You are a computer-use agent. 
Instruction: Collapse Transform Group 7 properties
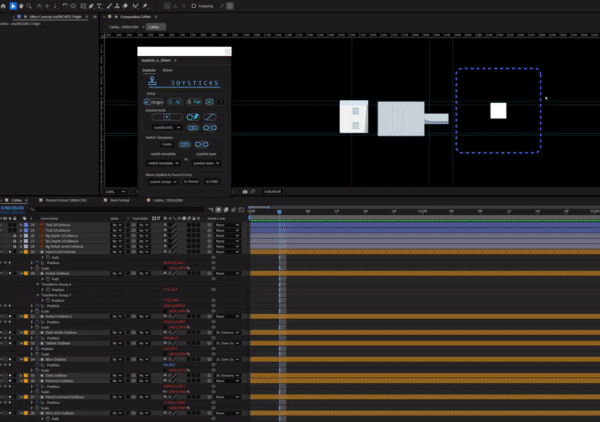click(x=38, y=295)
